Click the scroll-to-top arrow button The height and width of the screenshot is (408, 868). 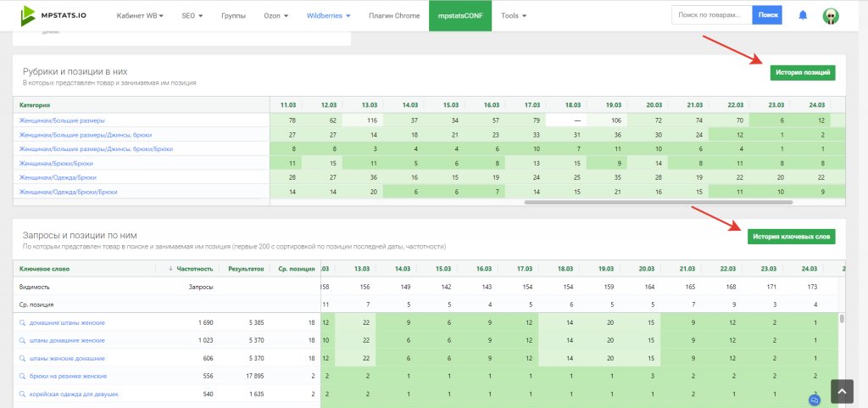point(841,390)
